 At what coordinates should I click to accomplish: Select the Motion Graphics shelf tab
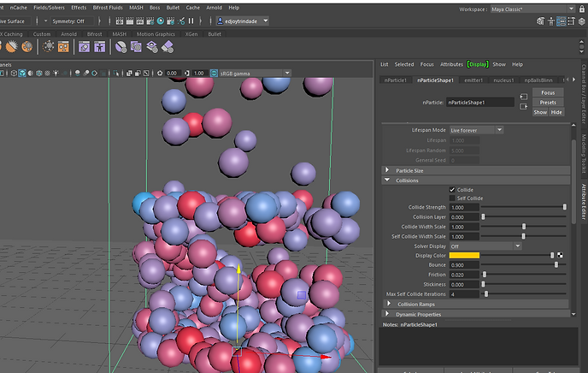[x=156, y=34]
